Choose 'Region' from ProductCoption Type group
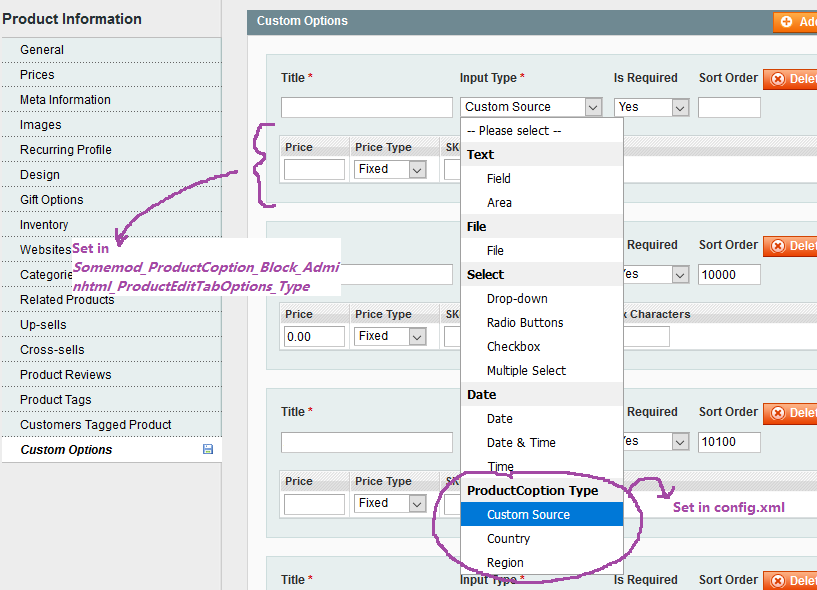This screenshot has height=590, width=817. click(x=505, y=563)
